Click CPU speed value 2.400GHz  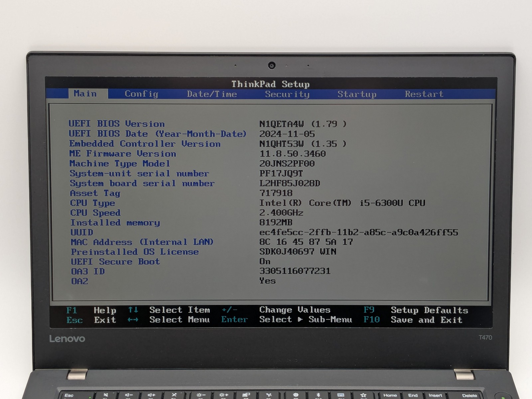(x=281, y=213)
